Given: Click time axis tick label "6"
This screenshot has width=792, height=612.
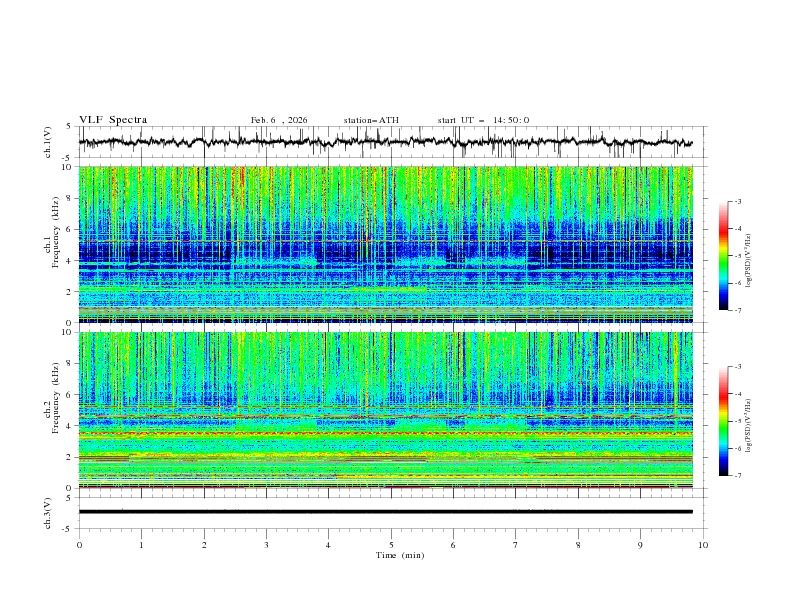Looking at the screenshot, I should (453, 545).
